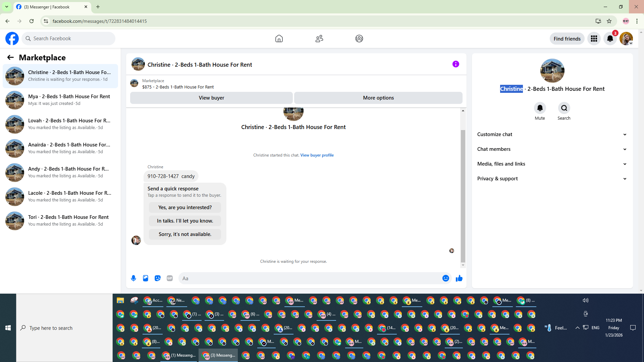The height and width of the screenshot is (362, 644).
Task: Open the View buyer profile link
Action: tap(317, 155)
